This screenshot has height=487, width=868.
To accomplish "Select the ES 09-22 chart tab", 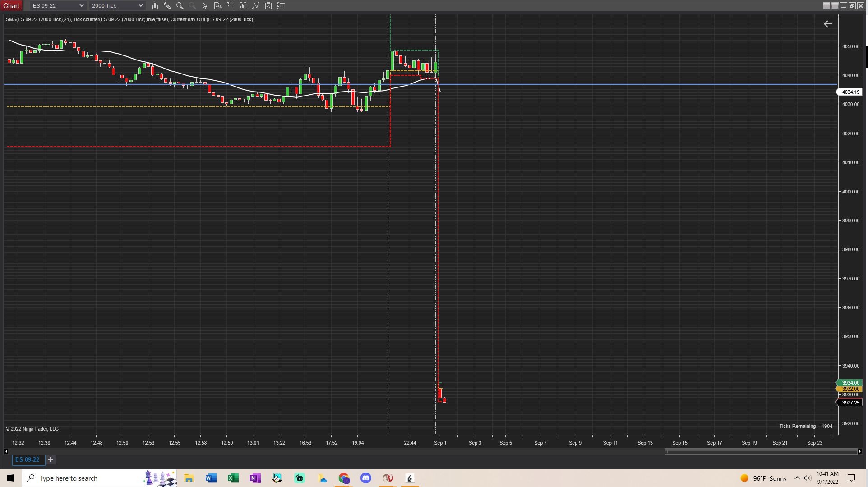I will point(28,459).
